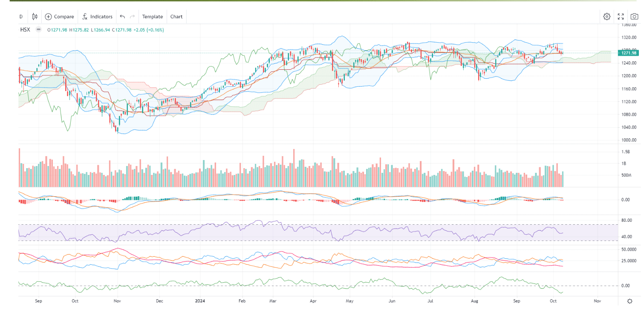Select the 2024 marker on time axis
The height and width of the screenshot is (312, 644).
click(x=200, y=301)
